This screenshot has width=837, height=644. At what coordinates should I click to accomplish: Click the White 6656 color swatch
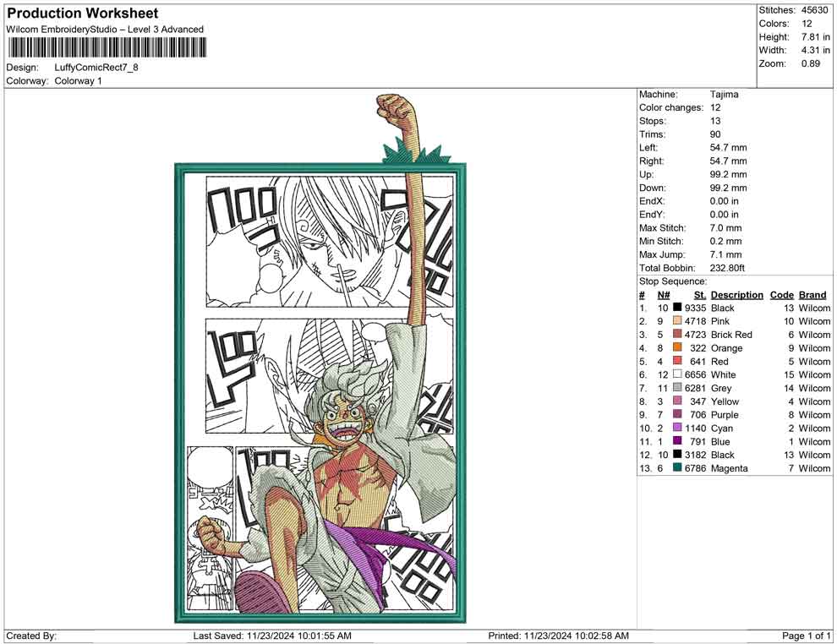click(677, 374)
